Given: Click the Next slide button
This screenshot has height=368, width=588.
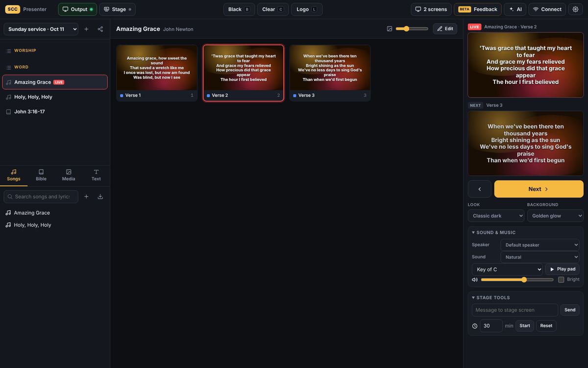Looking at the screenshot, I should tap(539, 189).
